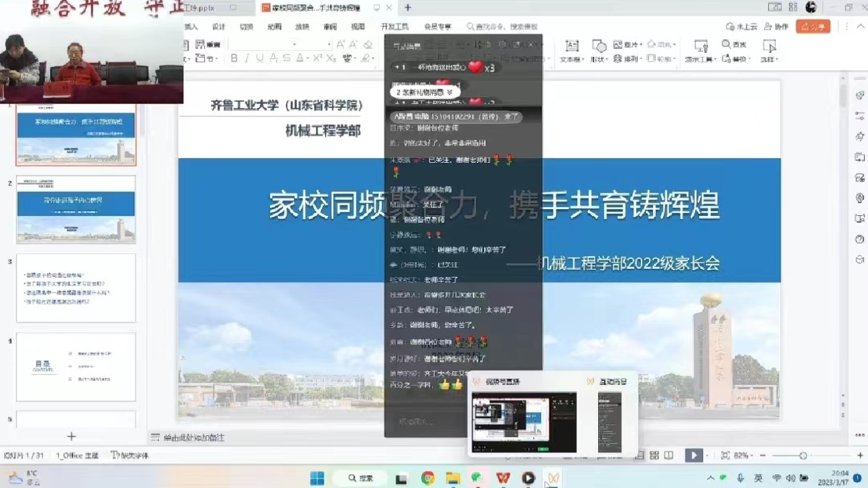Open the Insert (插入) ribbon tab
868x488 pixels.
[191, 26]
